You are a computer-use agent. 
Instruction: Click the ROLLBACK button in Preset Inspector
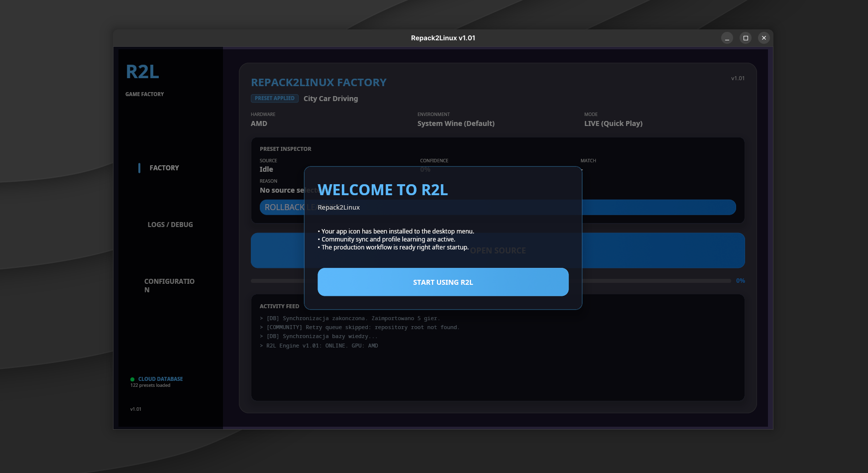pos(498,207)
